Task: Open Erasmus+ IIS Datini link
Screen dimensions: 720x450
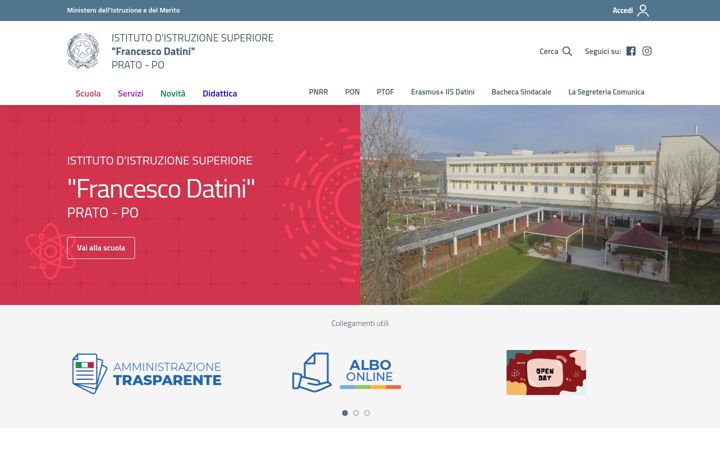Action: coord(443,92)
